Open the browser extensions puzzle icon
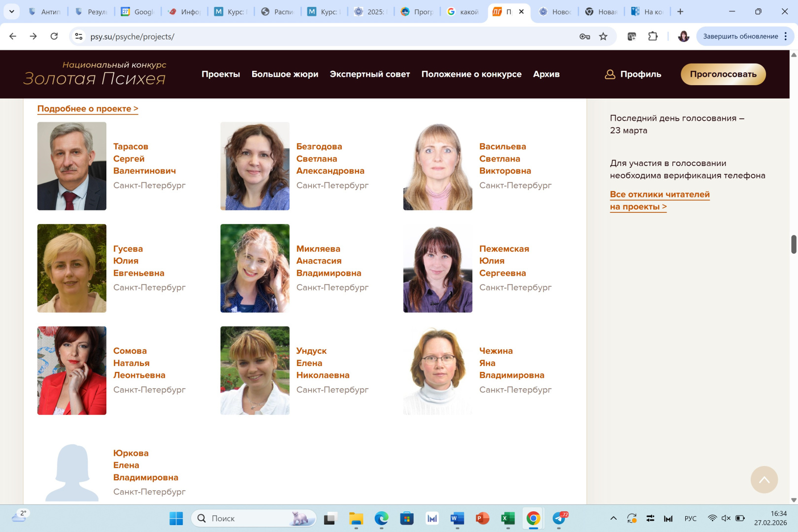Viewport: 798px width, 532px height. point(653,36)
